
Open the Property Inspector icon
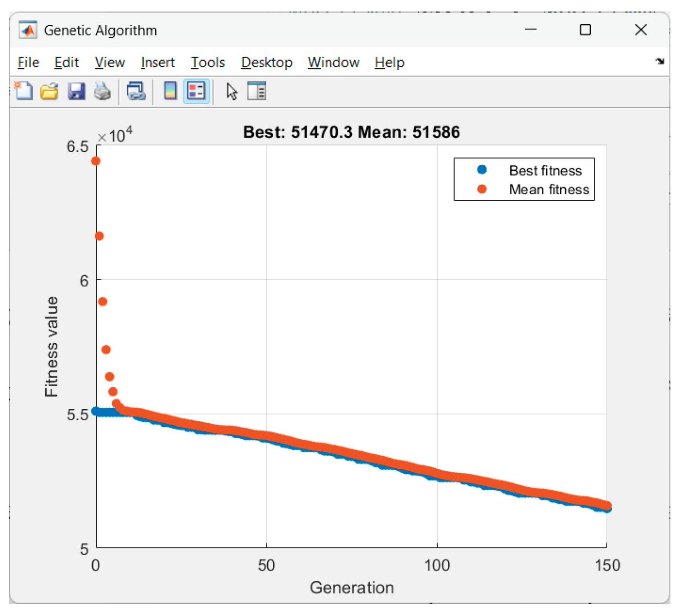pos(257,91)
